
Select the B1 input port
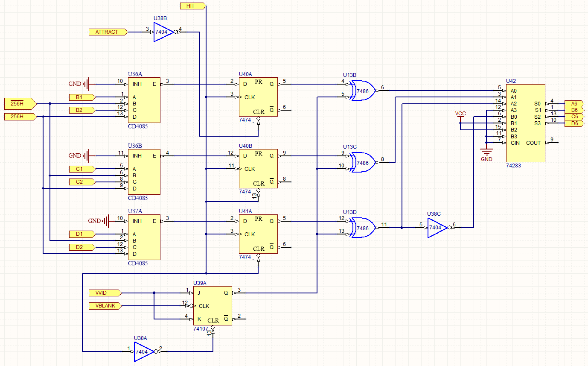[x=82, y=97]
